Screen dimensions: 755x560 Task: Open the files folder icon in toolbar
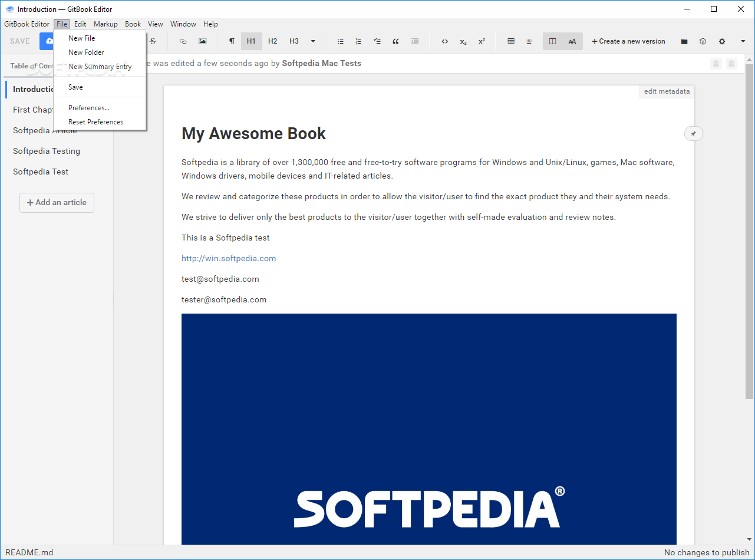click(684, 41)
